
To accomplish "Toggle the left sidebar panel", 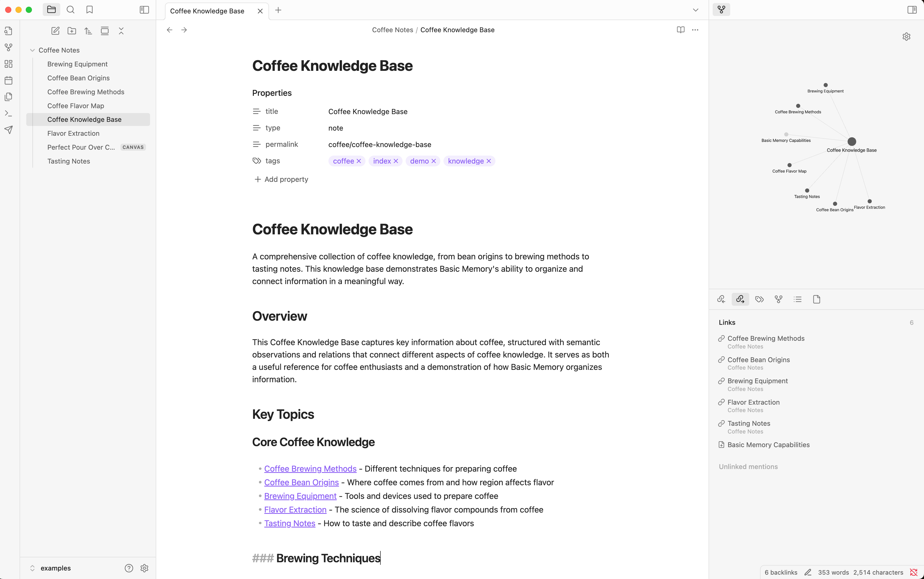I will (144, 10).
